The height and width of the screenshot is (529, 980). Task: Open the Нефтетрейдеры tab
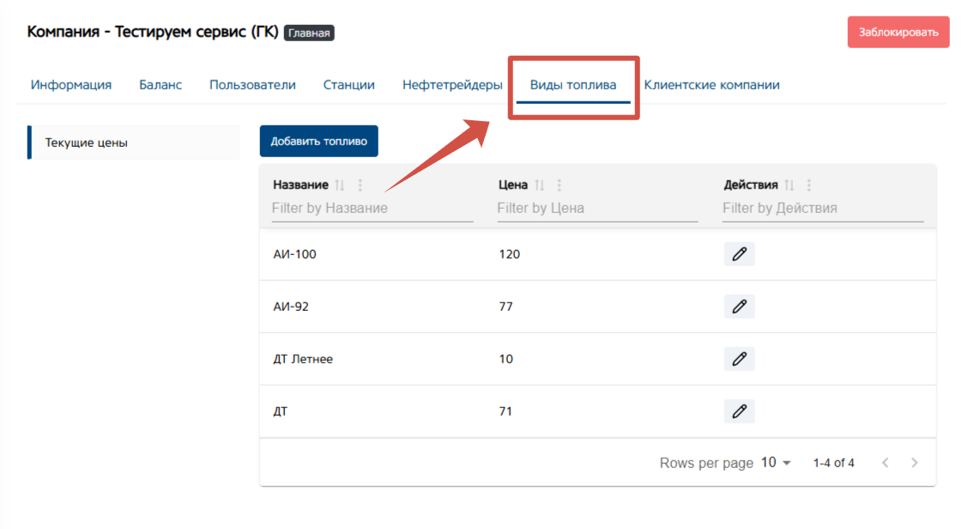(x=452, y=85)
